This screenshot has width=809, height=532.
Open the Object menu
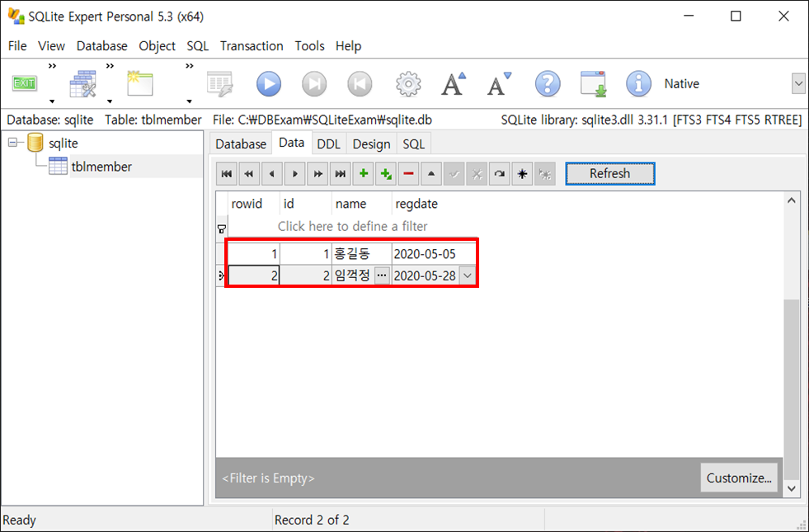[x=158, y=46]
